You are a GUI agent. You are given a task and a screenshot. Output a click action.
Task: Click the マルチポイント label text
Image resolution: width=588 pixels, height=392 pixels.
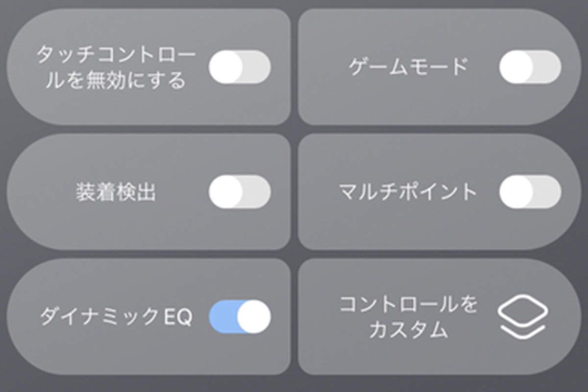[x=408, y=192]
